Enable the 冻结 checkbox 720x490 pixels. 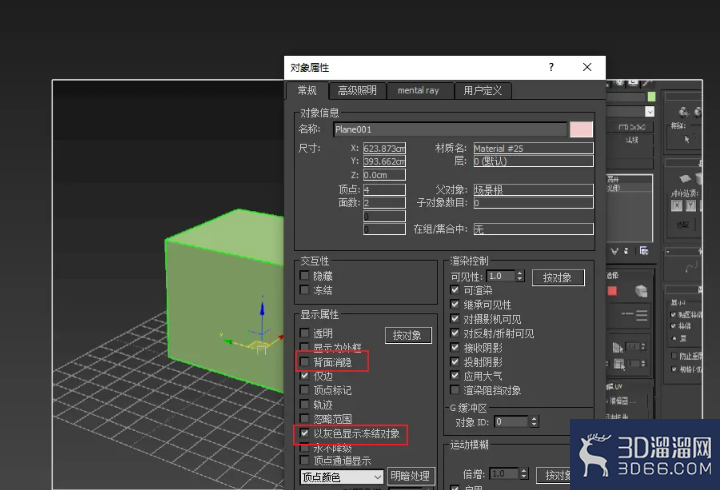[x=304, y=290]
